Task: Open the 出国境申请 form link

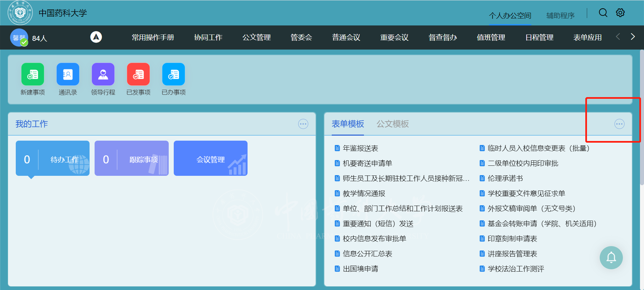Action: click(x=360, y=269)
